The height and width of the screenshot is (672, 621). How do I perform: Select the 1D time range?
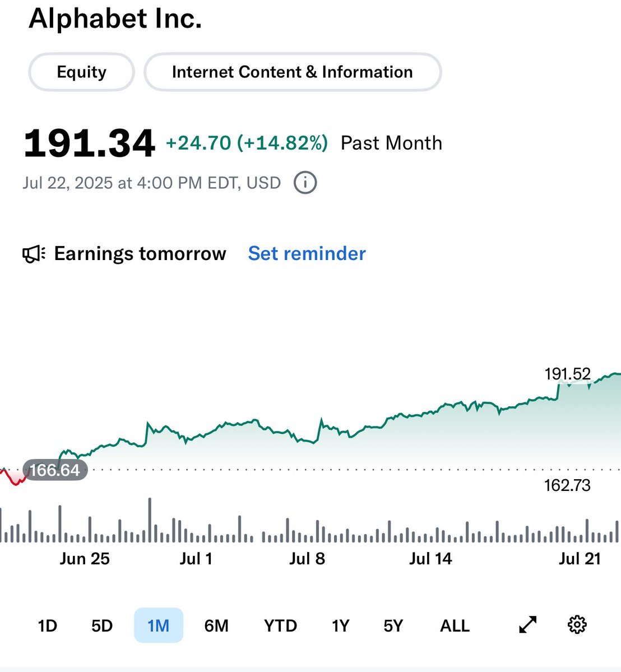click(48, 625)
